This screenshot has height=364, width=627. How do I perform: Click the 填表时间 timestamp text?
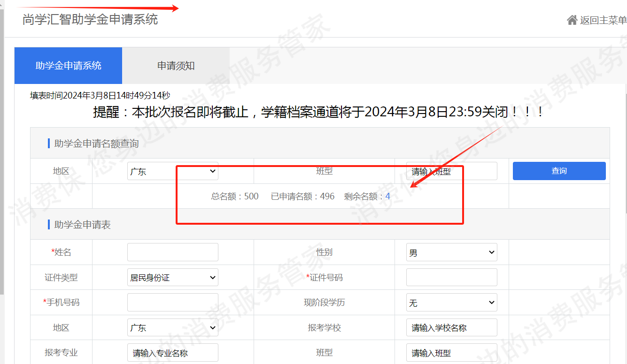[100, 95]
